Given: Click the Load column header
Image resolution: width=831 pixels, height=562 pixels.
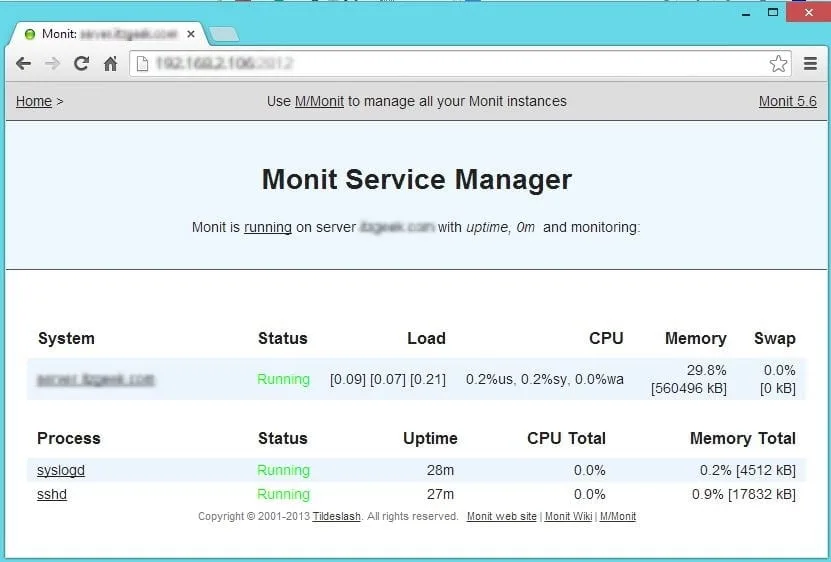Looking at the screenshot, I should point(427,338).
